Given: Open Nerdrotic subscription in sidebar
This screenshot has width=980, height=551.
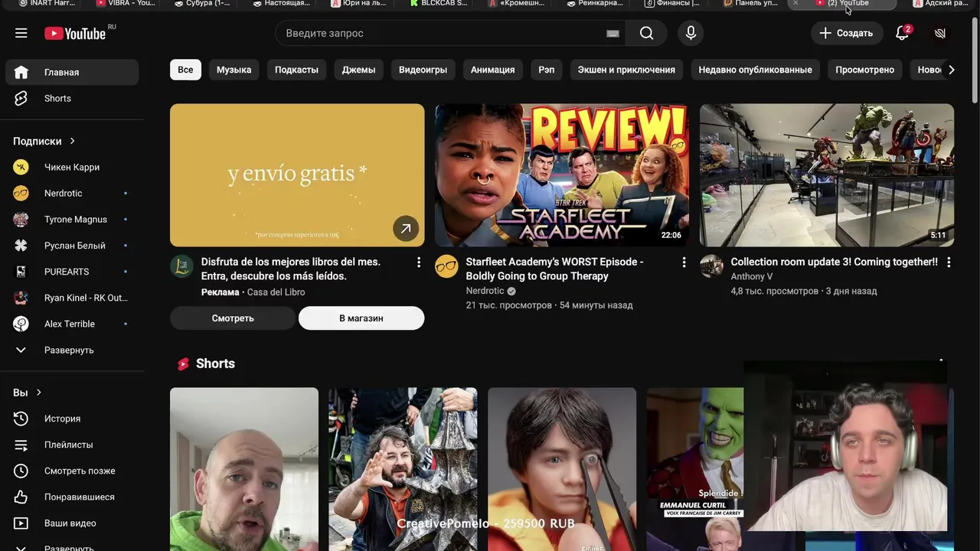Looking at the screenshot, I should [x=72, y=193].
